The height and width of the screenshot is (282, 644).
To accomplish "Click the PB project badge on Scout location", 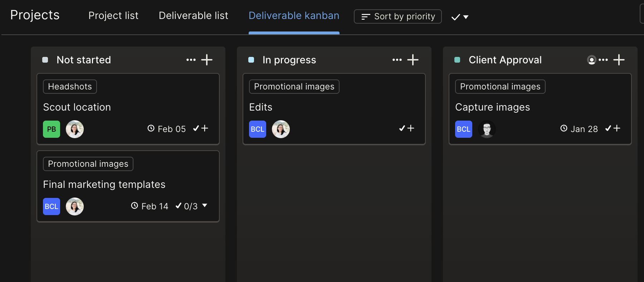I will coord(52,129).
